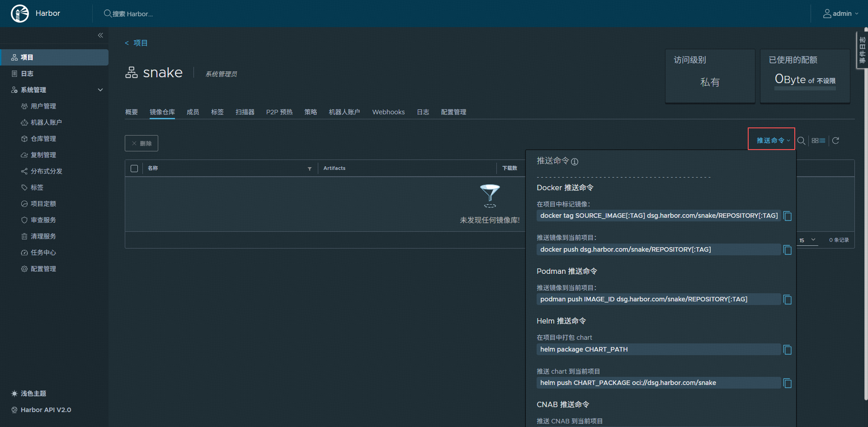Go back to 项目 list link
Screen dimensions: 868x427
tap(136, 43)
